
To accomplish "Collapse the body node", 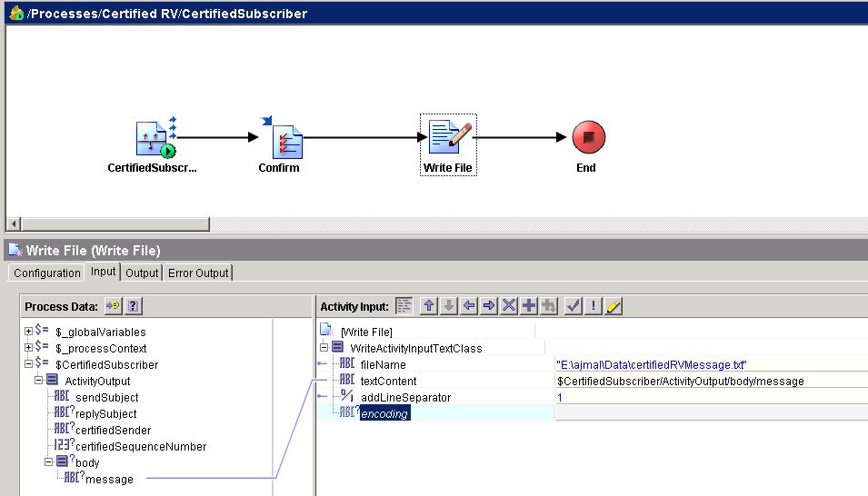I will [49, 461].
